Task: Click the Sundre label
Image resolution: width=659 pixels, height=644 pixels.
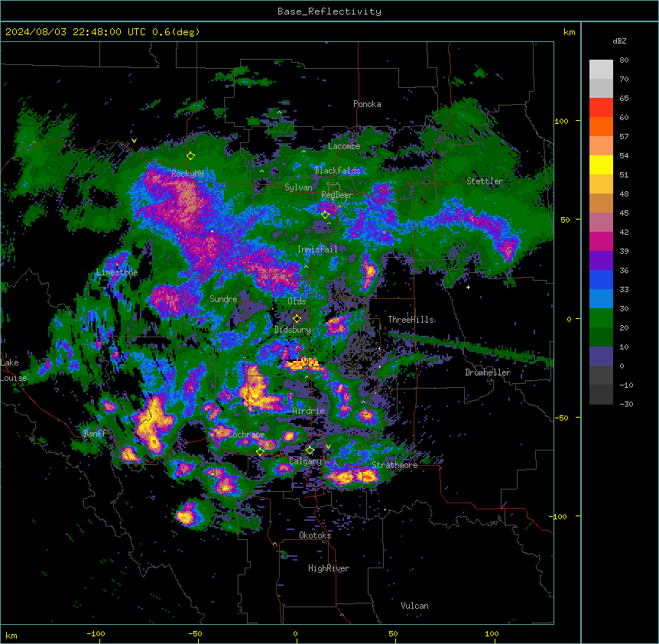Action: 223,299
